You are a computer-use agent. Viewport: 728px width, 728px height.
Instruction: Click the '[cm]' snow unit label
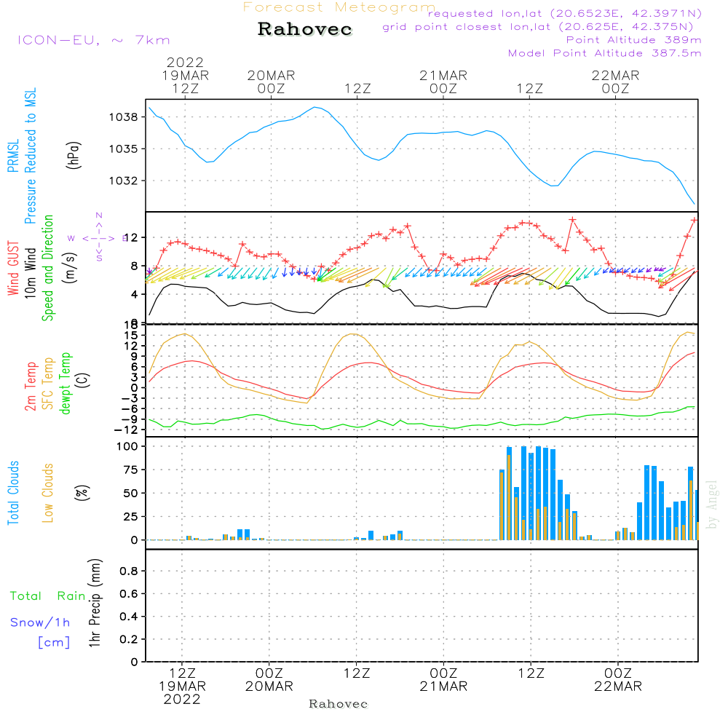coord(54,642)
